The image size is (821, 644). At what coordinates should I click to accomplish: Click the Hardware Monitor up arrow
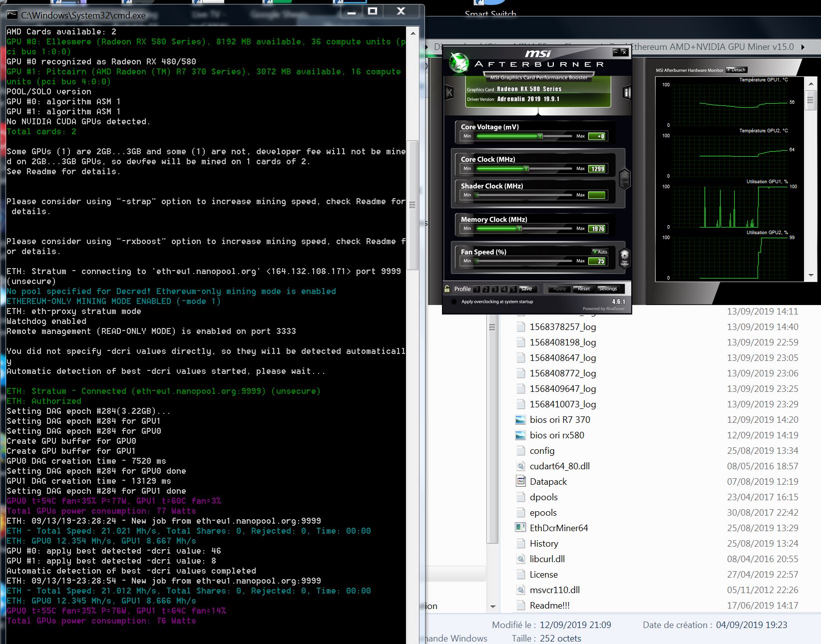coord(811,84)
